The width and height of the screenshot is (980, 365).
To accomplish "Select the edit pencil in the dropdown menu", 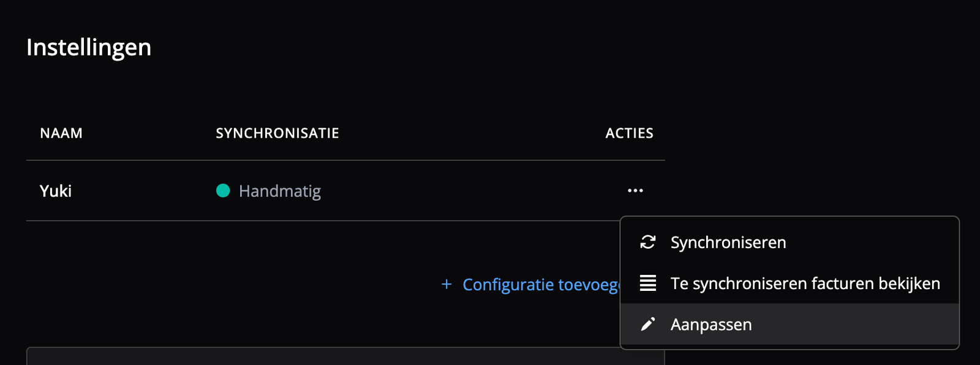I will [x=647, y=325].
